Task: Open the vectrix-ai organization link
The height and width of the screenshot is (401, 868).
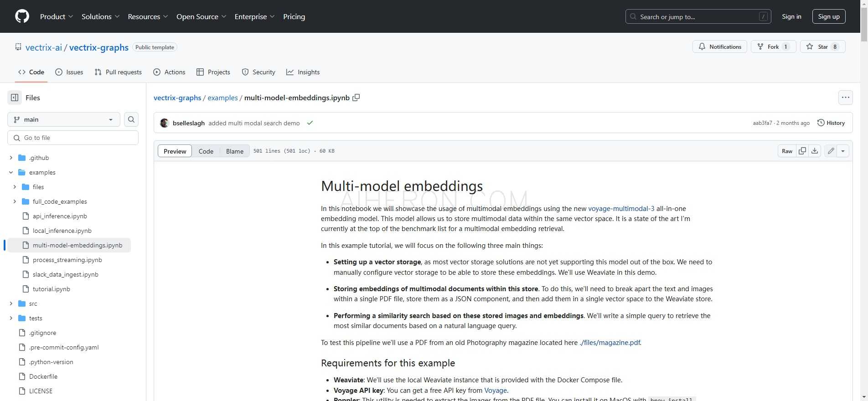Action: 44,47
